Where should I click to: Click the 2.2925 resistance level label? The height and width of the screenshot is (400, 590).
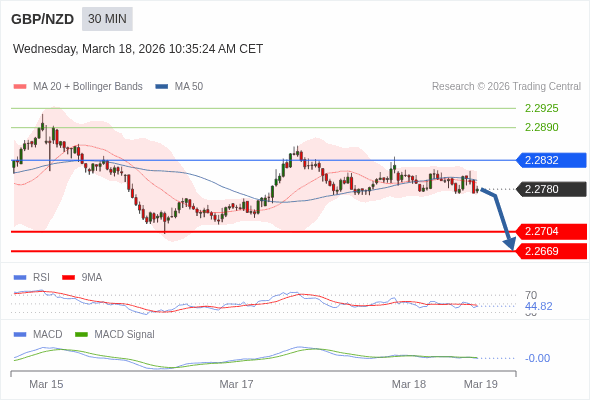click(541, 108)
